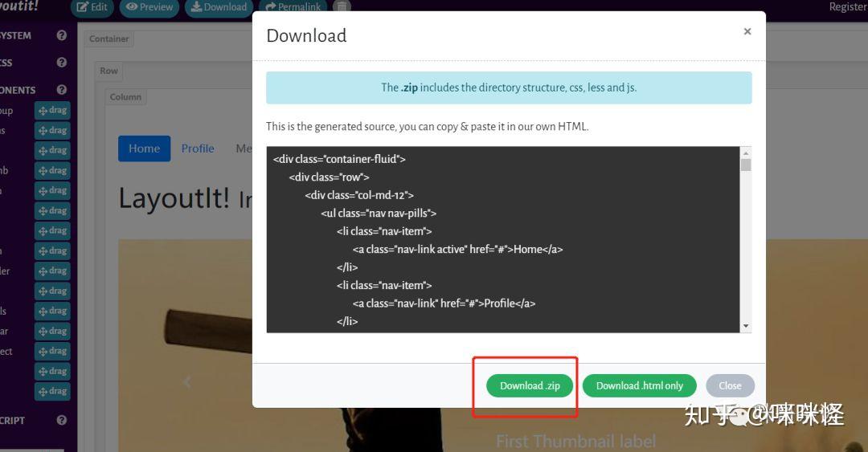Viewport: 868px width, 452px height.
Task: Click the drag handle in the 'ler' row
Action: (52, 271)
